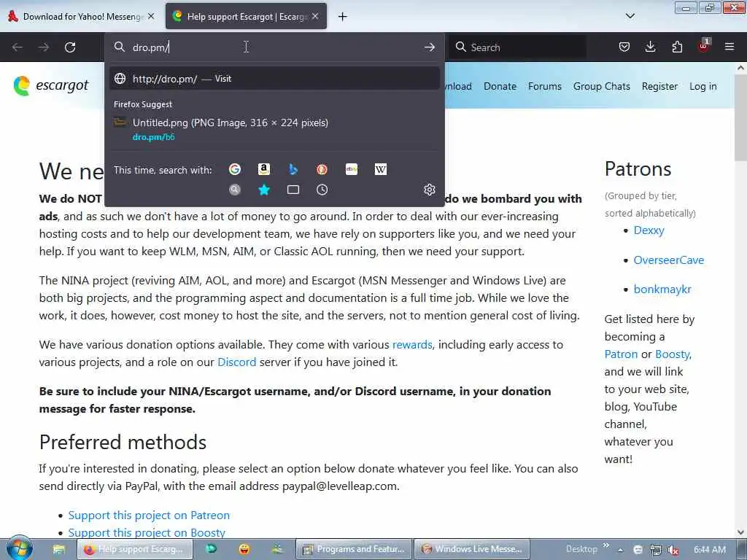Search history with the clock icon
The image size is (747, 560).
click(322, 190)
